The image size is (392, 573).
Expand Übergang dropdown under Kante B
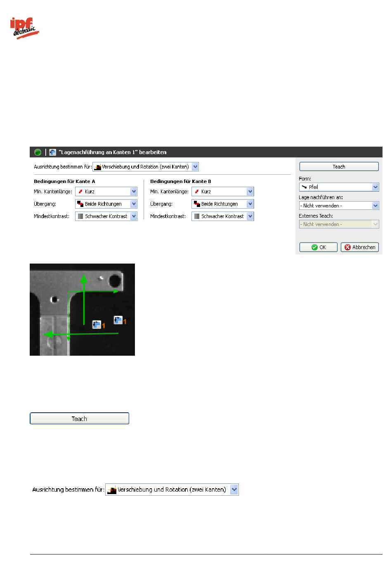coord(250,204)
